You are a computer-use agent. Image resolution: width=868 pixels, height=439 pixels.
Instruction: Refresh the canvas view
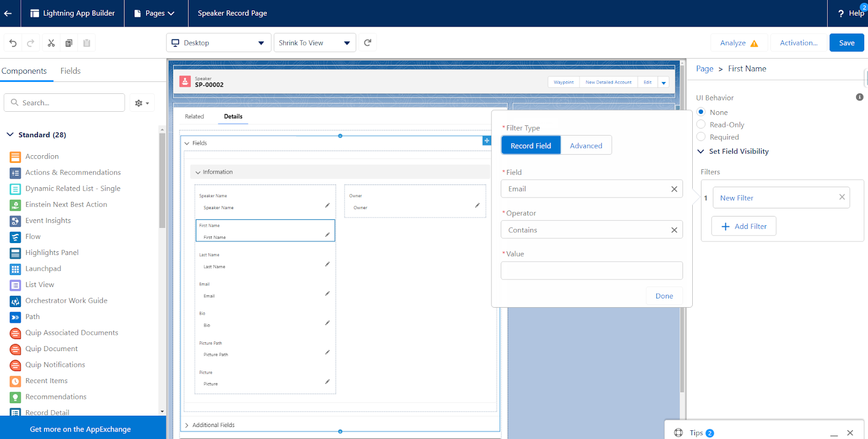pyautogui.click(x=368, y=42)
